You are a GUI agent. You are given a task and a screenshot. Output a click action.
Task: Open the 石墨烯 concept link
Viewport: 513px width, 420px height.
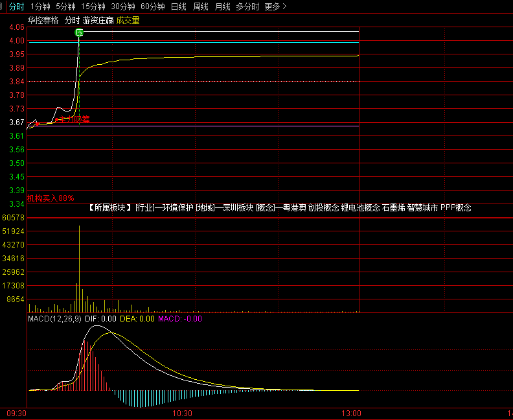pyautogui.click(x=393, y=208)
